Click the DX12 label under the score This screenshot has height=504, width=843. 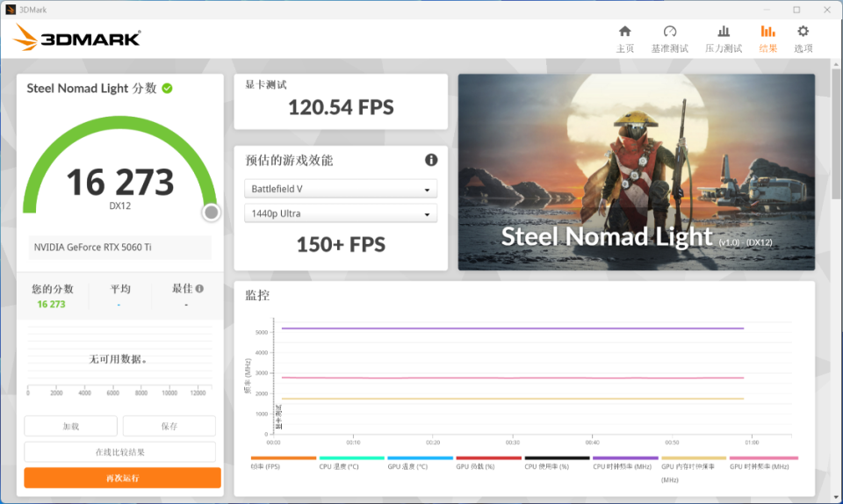click(x=120, y=205)
